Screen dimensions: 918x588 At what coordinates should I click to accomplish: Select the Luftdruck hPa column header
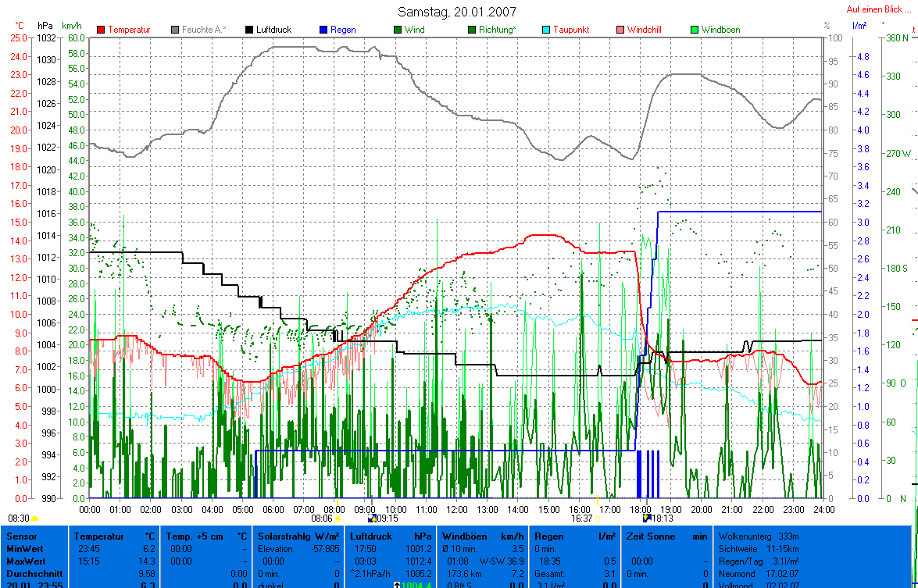(x=390, y=536)
